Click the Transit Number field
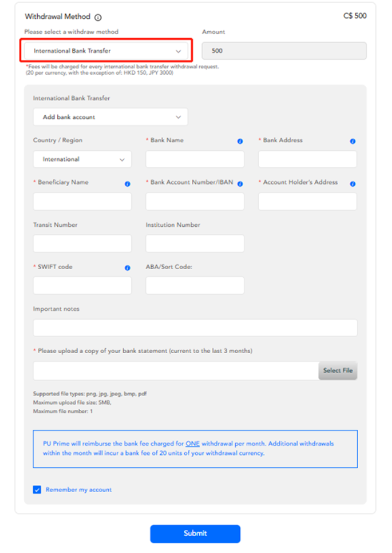 coord(82,244)
